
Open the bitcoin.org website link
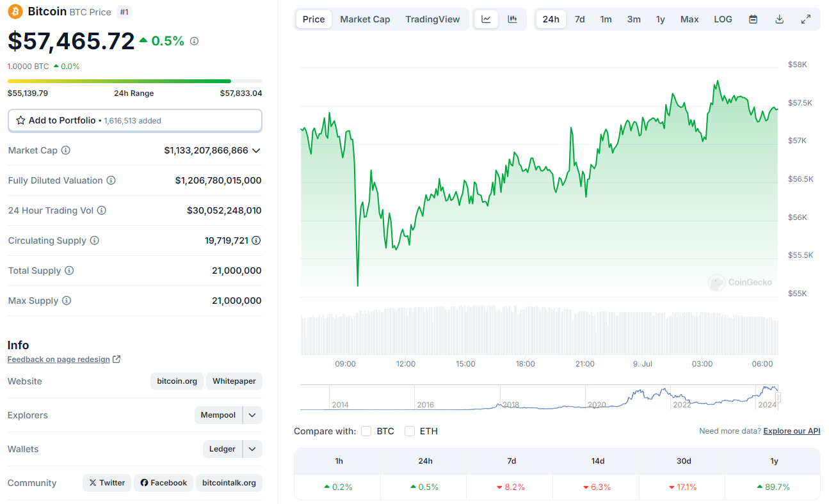coord(177,381)
